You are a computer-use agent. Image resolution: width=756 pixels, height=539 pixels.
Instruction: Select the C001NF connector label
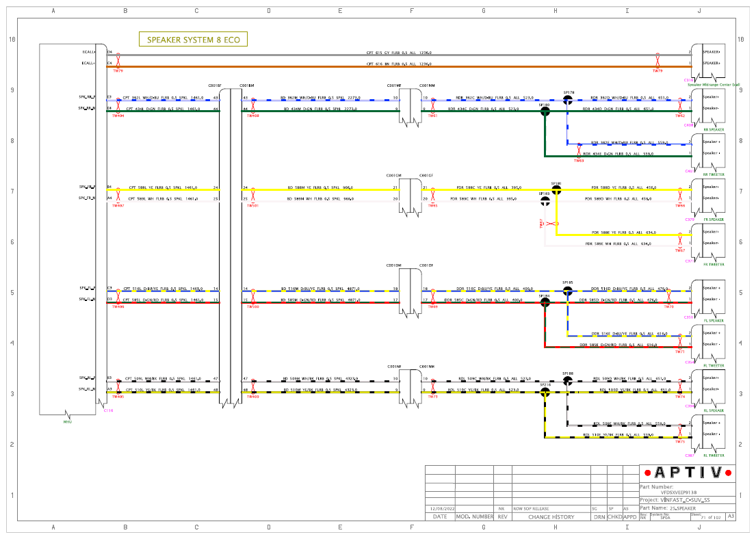pos(394,367)
